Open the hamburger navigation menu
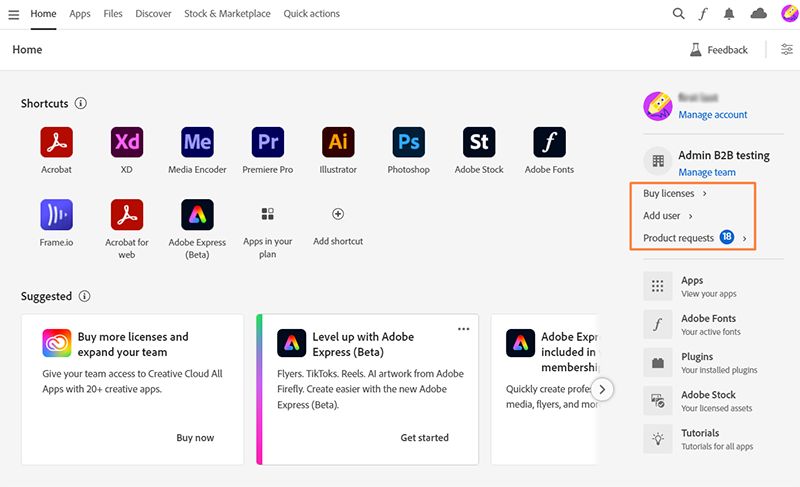800x487 pixels. pyautogui.click(x=14, y=14)
